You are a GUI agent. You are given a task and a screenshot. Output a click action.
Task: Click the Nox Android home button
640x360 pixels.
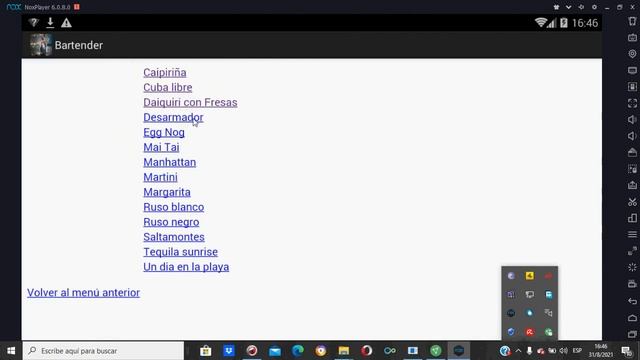pyautogui.click(x=632, y=318)
